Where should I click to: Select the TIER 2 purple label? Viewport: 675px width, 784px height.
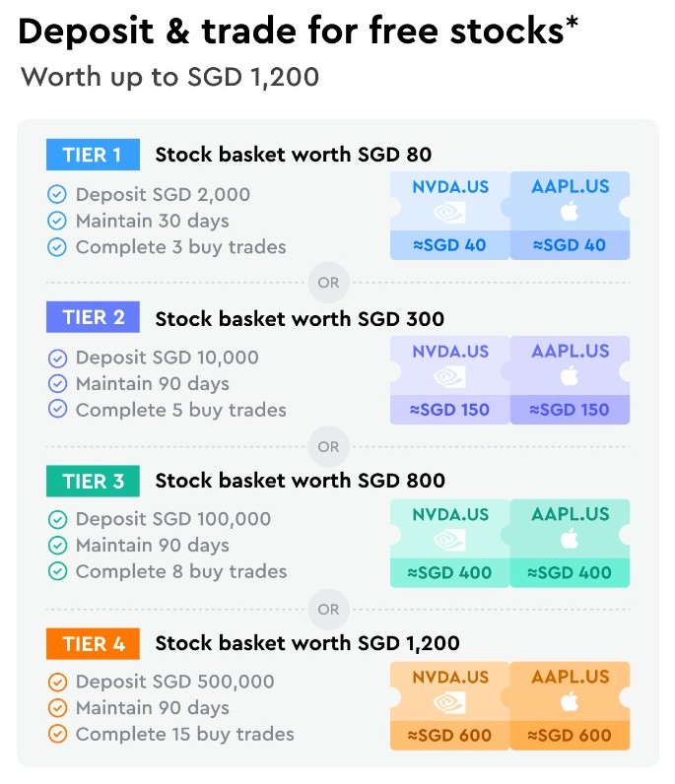(93, 318)
